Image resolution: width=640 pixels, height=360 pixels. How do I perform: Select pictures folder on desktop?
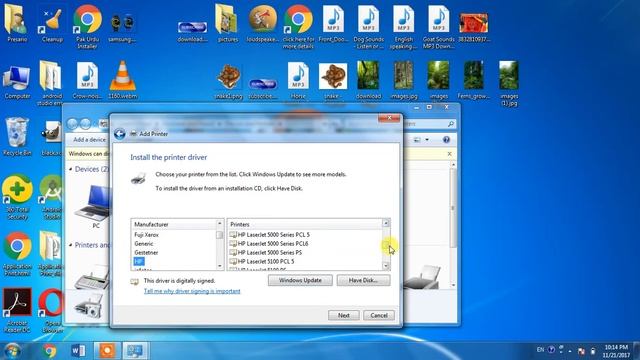click(227, 23)
